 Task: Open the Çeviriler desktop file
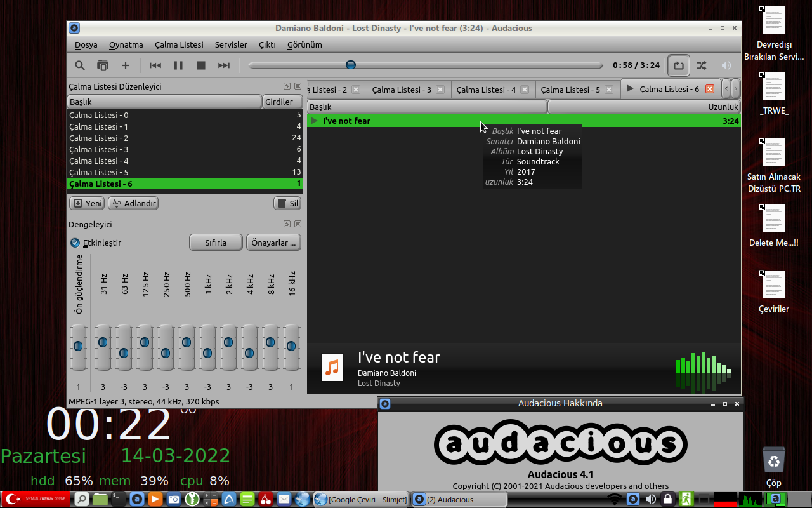pos(774,291)
